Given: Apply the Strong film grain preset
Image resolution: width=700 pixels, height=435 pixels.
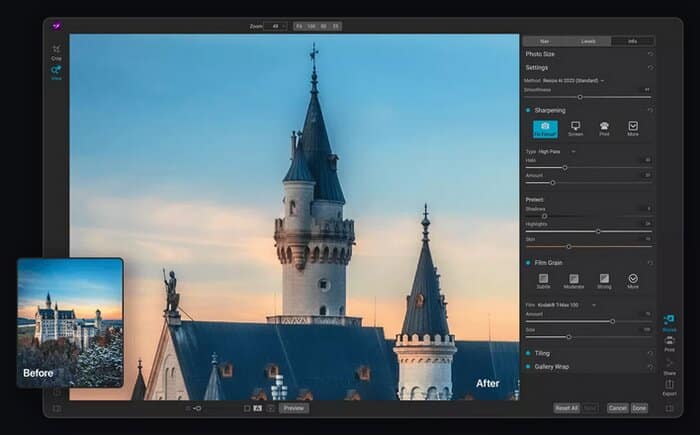Looking at the screenshot, I should click(604, 281).
